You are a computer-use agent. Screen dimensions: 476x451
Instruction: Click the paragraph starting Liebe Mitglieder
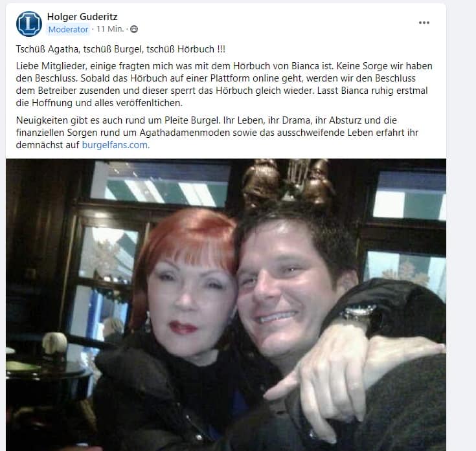(x=224, y=84)
